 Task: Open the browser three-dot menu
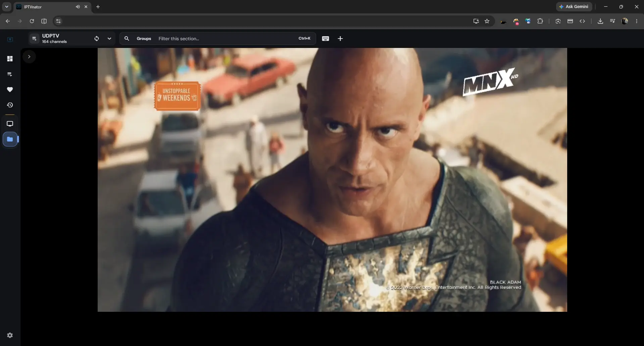637,21
